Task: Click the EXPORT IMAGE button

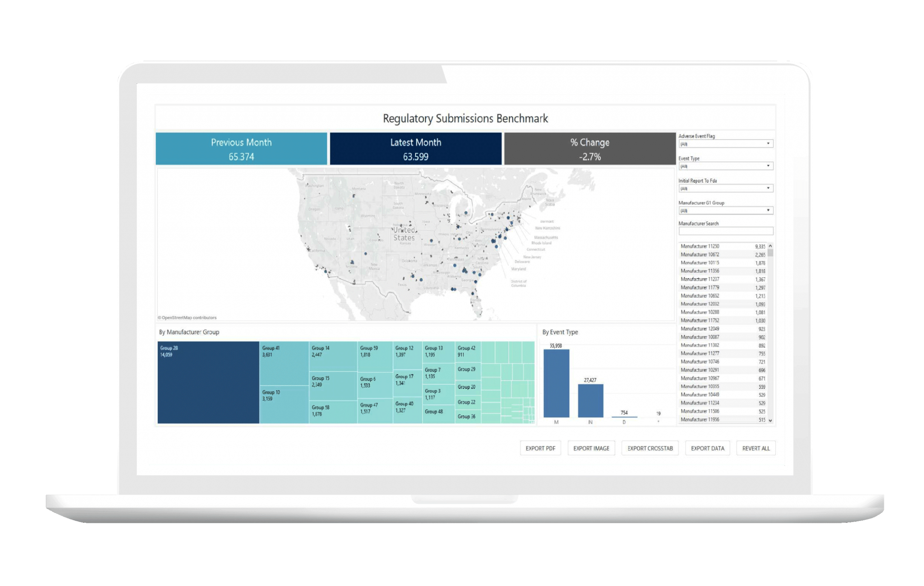Action: [x=591, y=448]
